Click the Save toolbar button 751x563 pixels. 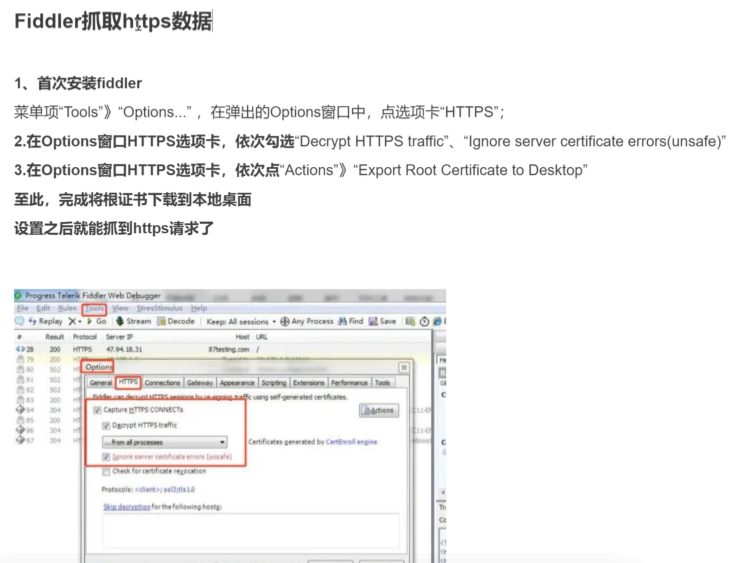pos(382,321)
